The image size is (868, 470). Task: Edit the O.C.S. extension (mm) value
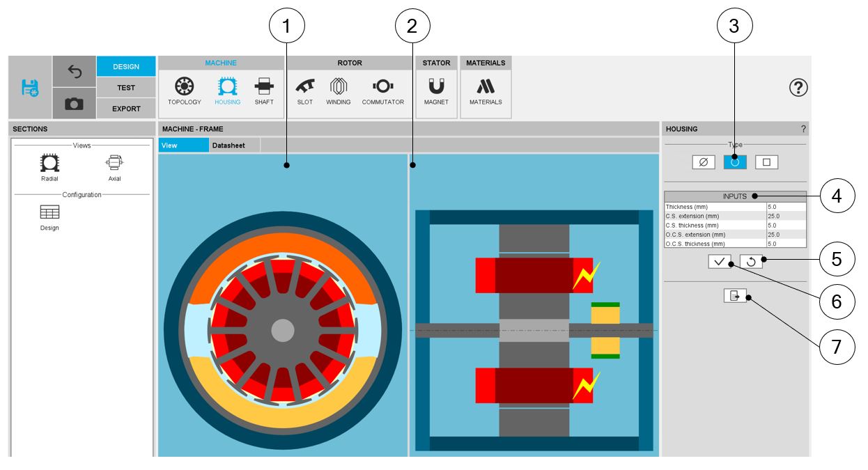[x=786, y=235]
